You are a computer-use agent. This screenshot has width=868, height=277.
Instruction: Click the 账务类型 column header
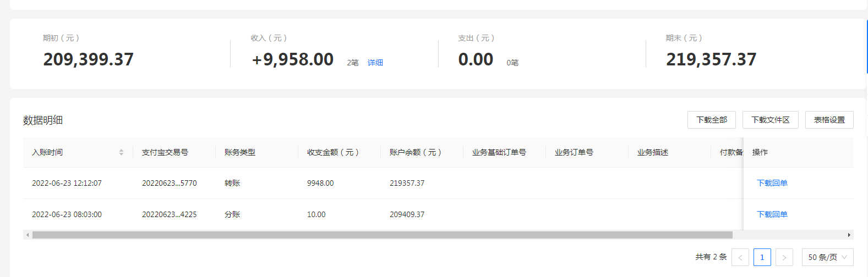(240, 152)
